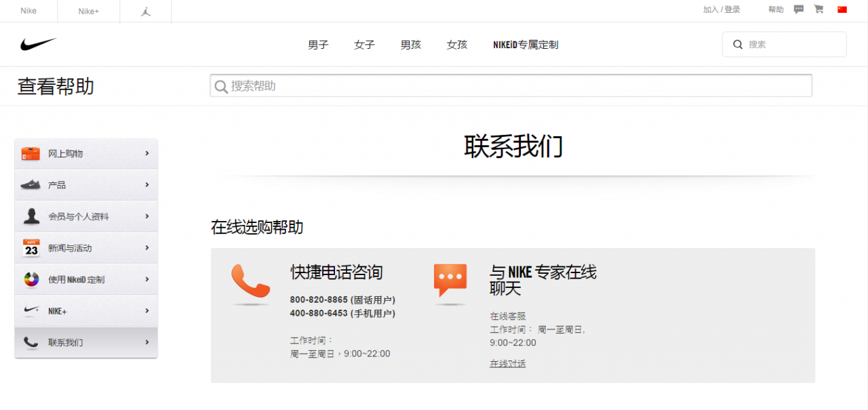Screen dimensions: 868x410
Task: Click the 在线对话 link
Action: [507, 364]
